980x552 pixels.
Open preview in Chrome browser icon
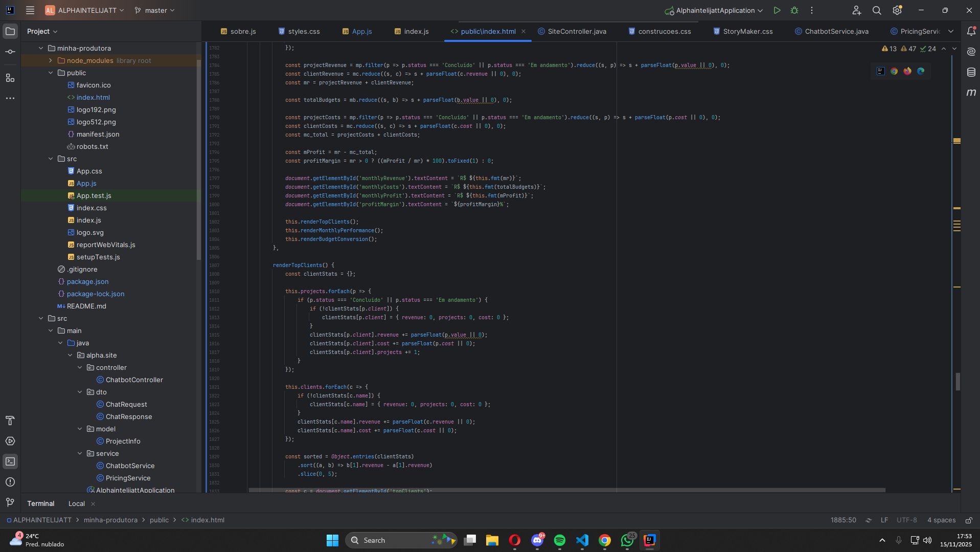coord(894,71)
